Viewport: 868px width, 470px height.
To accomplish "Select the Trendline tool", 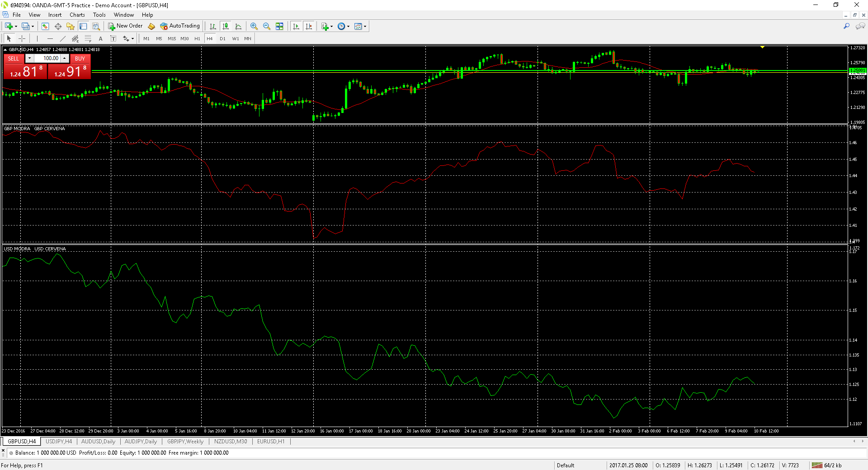I will click(63, 38).
